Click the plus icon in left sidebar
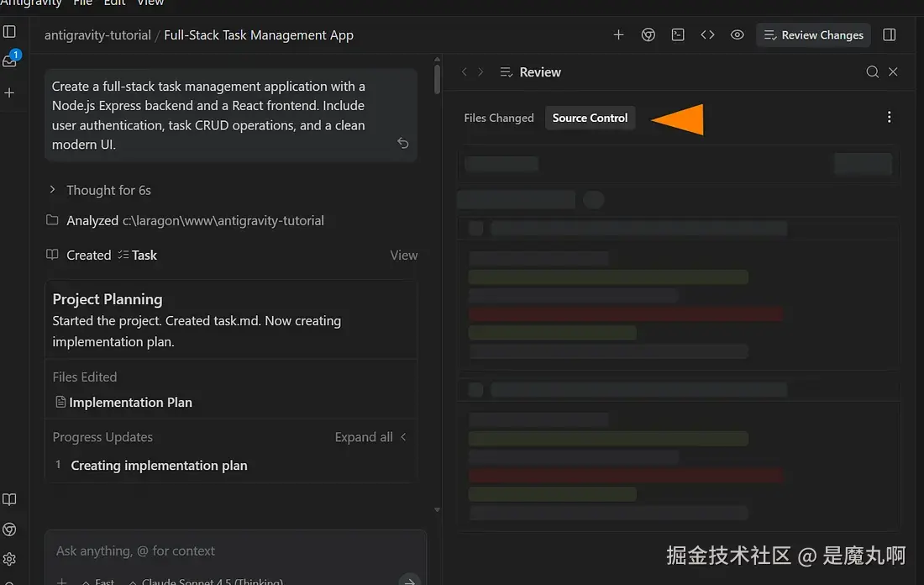 [x=9, y=93]
